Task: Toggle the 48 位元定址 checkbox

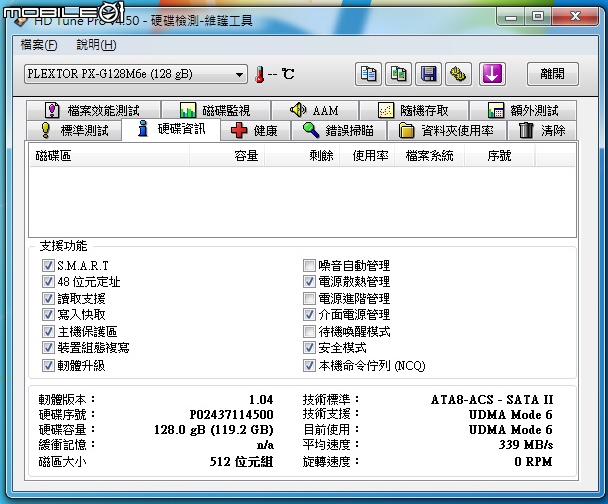Action: coord(48,282)
